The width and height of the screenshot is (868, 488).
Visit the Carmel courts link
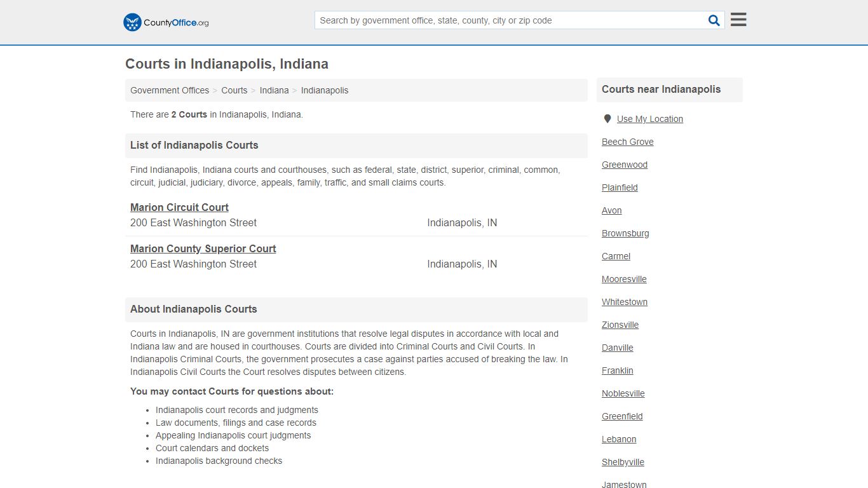[616, 256]
